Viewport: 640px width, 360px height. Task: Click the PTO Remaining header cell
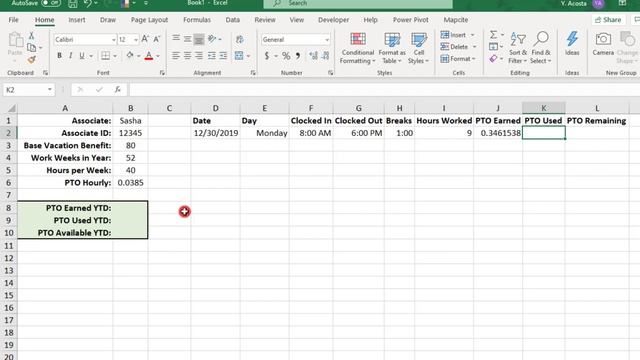pyautogui.click(x=597, y=120)
